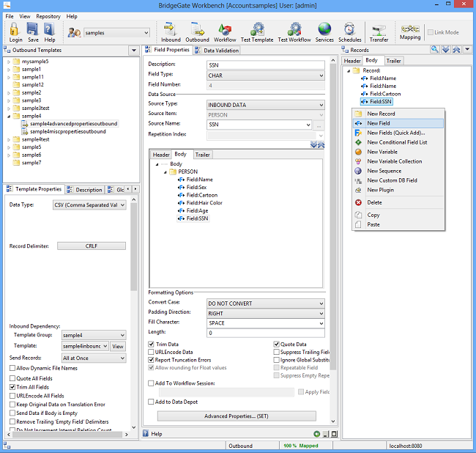The width and height of the screenshot is (476, 453).
Task: Select New Conditional Field List menu entry
Action: coord(398,142)
